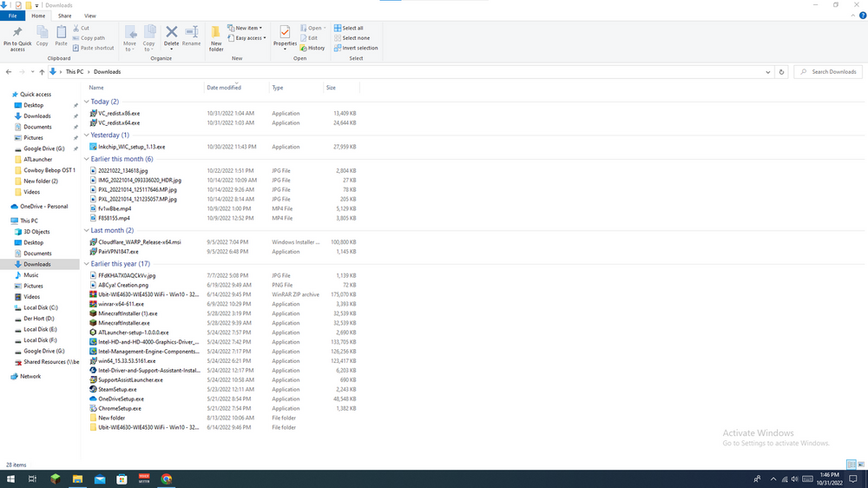
Task: Open Mail app from taskbar
Action: (x=100, y=479)
